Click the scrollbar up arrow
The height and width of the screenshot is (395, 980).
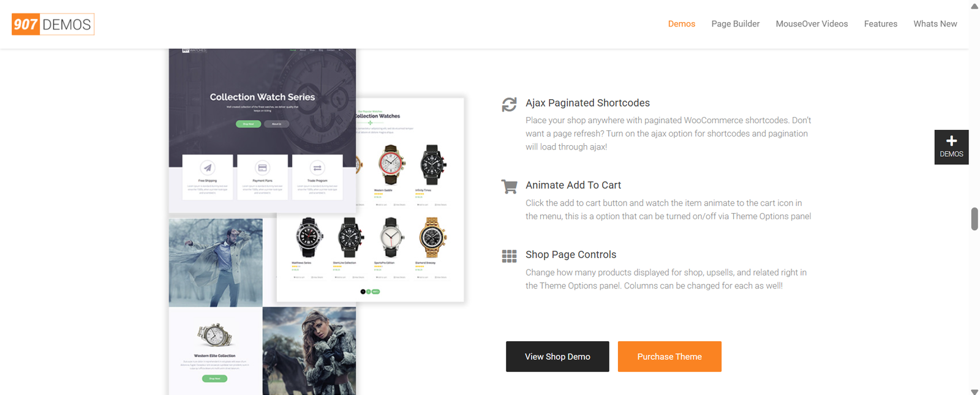coord(974,6)
